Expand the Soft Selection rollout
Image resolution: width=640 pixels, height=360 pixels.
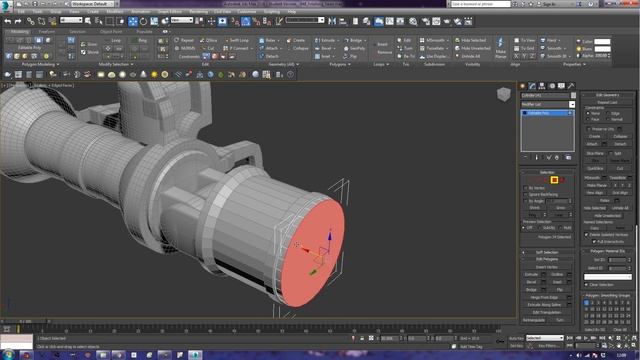point(547,252)
